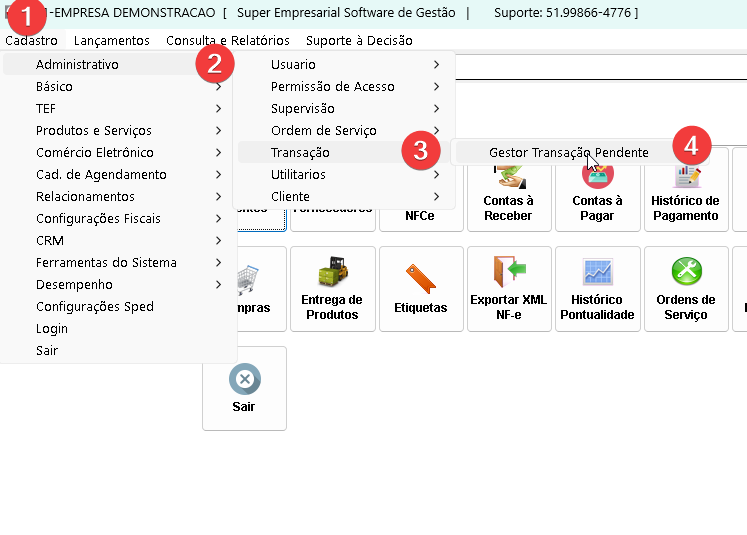The image size is (747, 535).
Task: Click the Ordens de Serviço tools icon
Action: click(686, 272)
